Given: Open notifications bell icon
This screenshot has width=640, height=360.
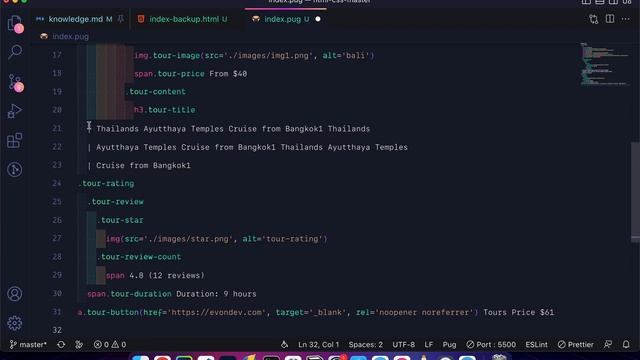Looking at the screenshot, I should (x=626, y=344).
